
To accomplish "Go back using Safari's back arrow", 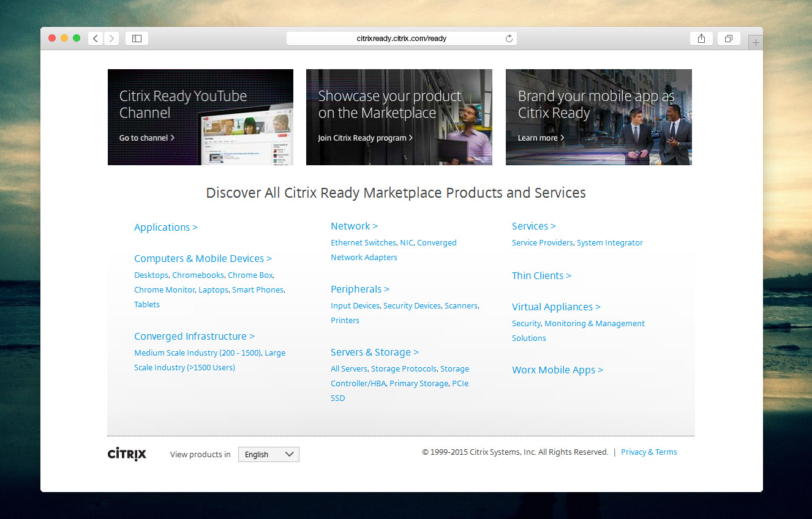I will tap(96, 39).
